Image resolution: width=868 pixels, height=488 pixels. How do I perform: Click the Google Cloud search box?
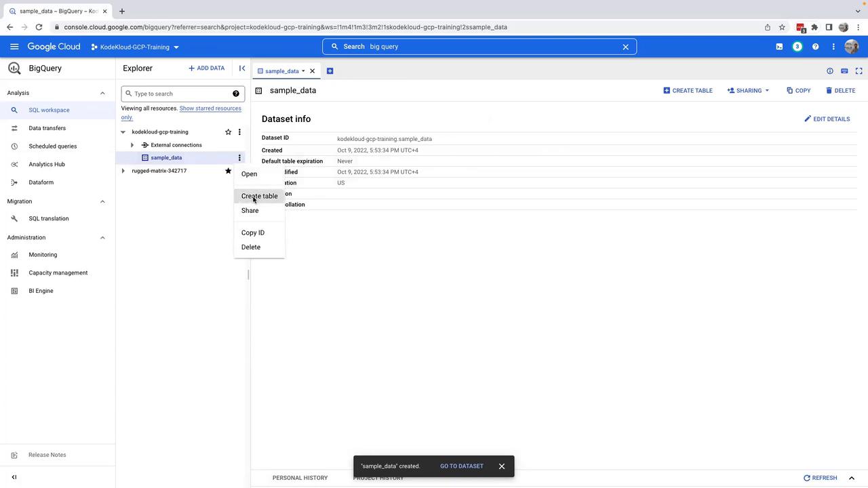(x=479, y=47)
